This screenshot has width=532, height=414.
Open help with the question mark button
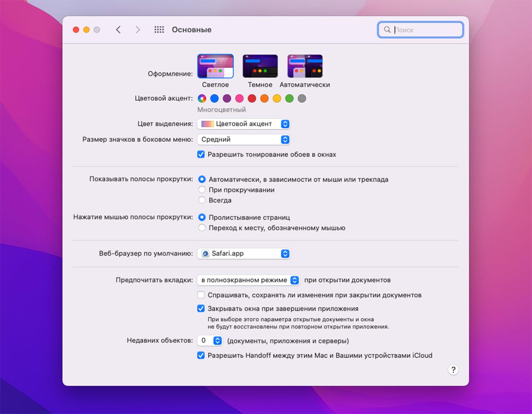pyautogui.click(x=453, y=370)
